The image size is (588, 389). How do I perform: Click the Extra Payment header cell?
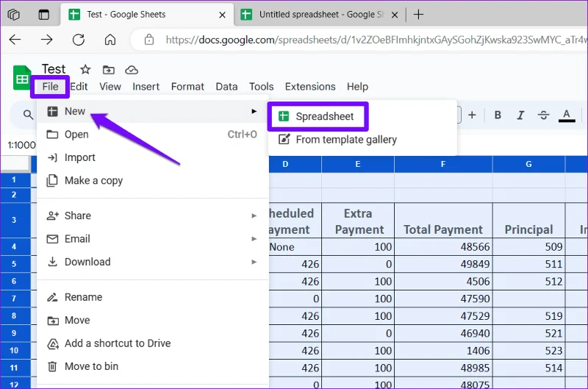(358, 221)
